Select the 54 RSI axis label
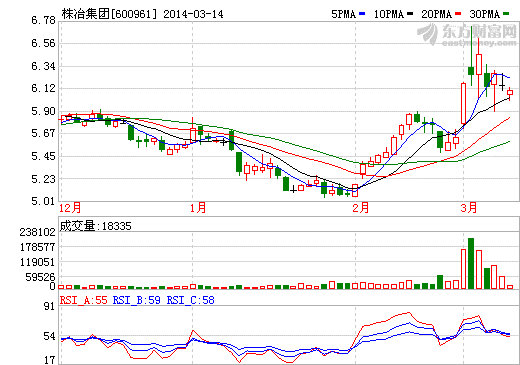Screen dimensions: 520x365 click(49, 336)
